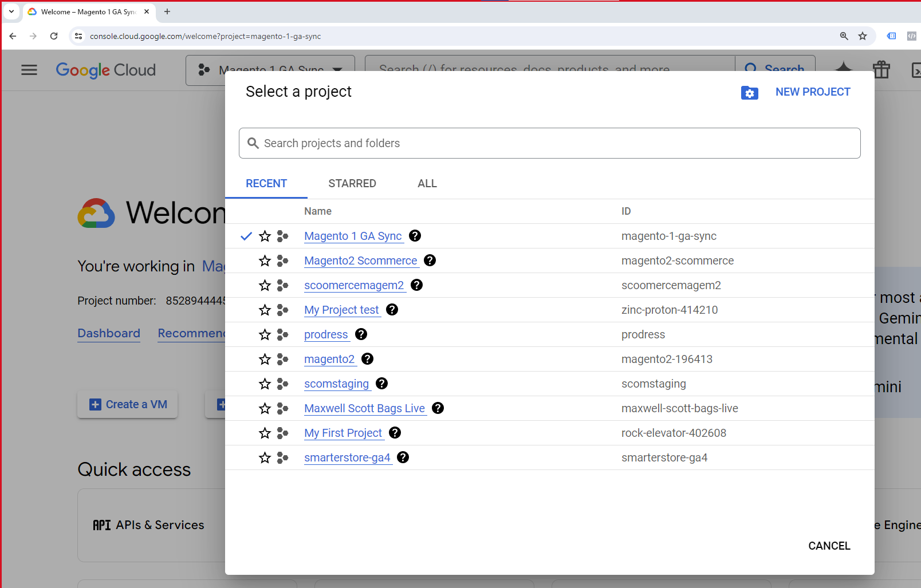Click the New Project folder icon

749,93
